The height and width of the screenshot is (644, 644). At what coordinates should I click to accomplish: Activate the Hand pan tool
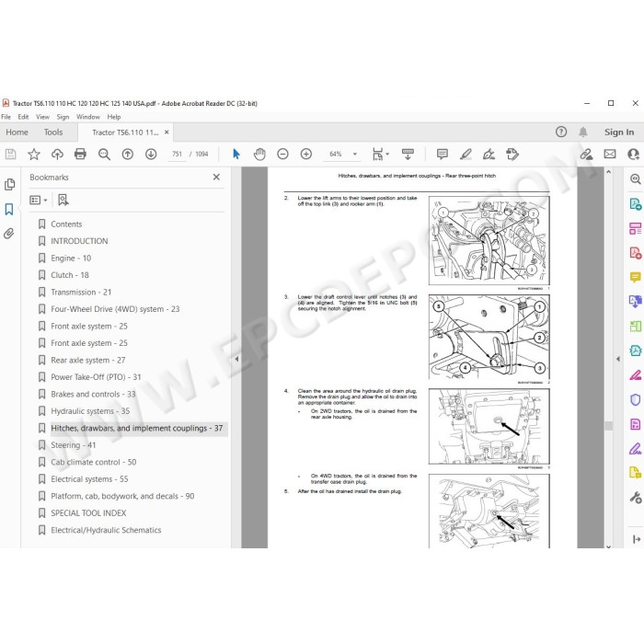(x=259, y=155)
